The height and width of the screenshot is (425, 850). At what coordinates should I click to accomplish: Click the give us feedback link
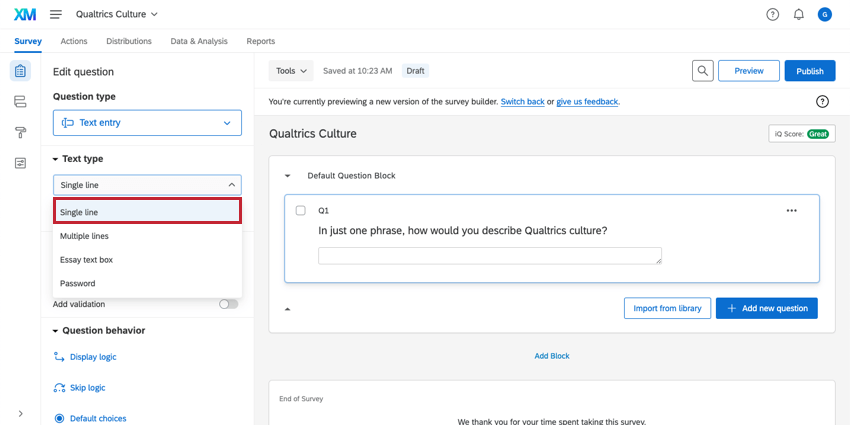click(587, 101)
